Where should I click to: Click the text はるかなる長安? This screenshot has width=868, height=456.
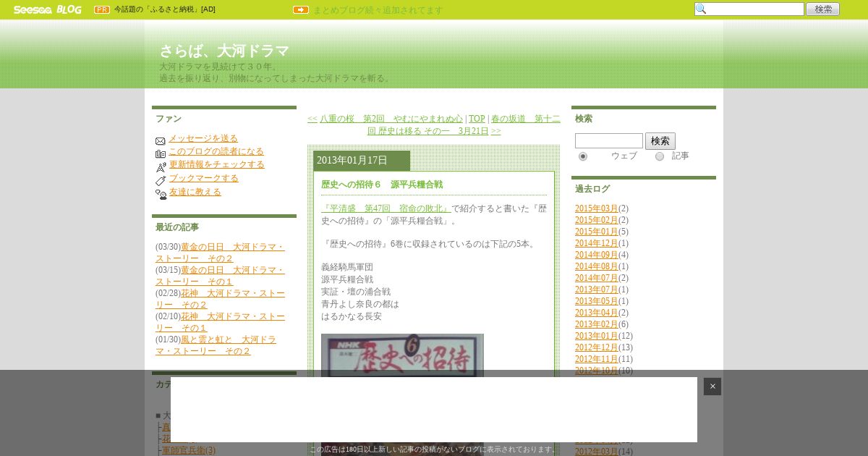(352, 316)
